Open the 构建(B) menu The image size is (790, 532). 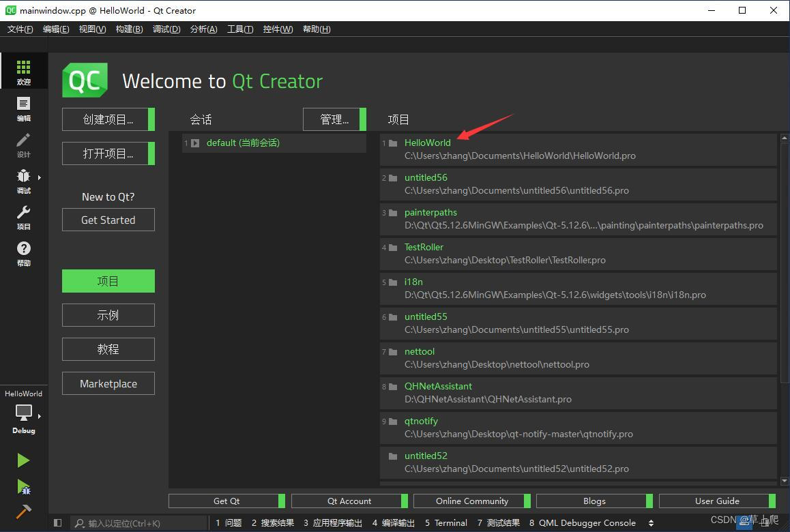[129, 29]
